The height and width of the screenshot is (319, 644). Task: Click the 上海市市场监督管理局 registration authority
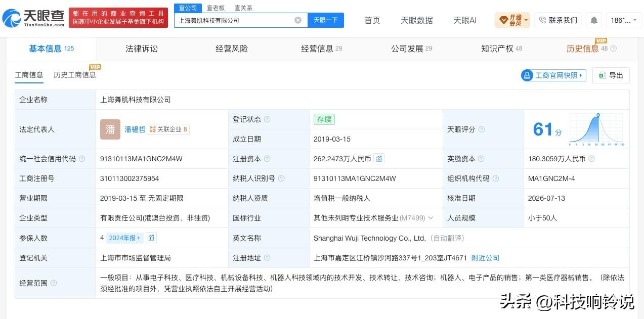point(136,258)
